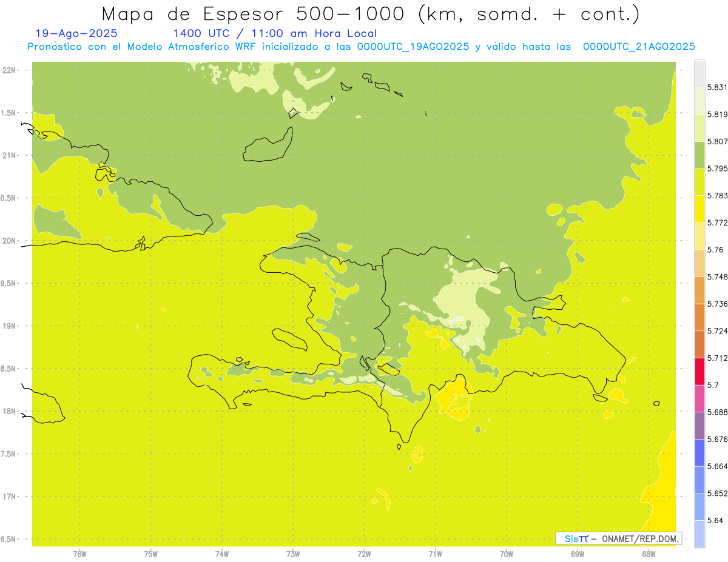Select the bright yellow 5.772–5.783 legend band
This screenshot has width=728, height=562.
(699, 209)
